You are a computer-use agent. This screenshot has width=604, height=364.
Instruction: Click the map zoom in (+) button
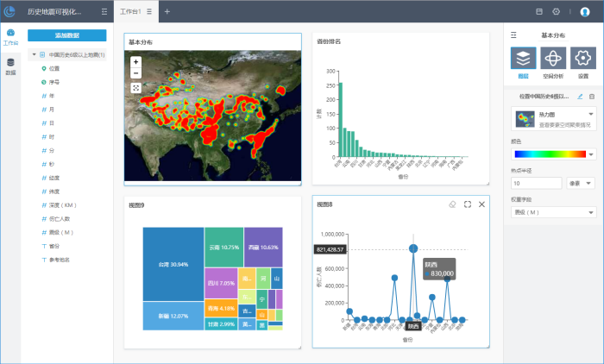136,62
